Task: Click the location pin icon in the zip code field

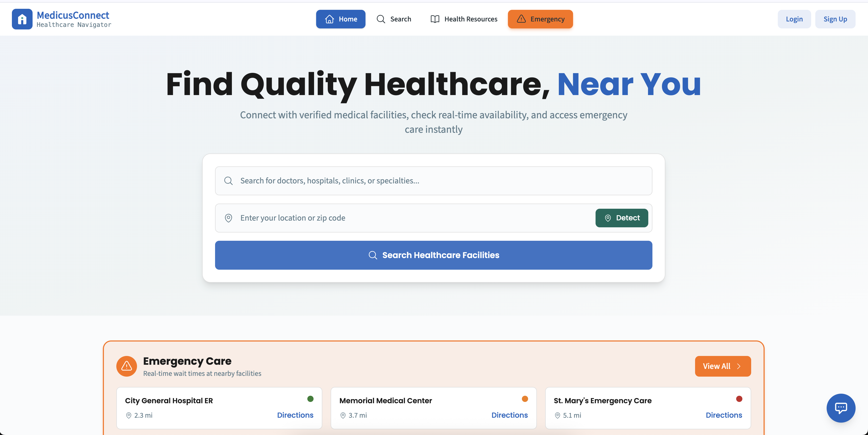Action: 229,218
